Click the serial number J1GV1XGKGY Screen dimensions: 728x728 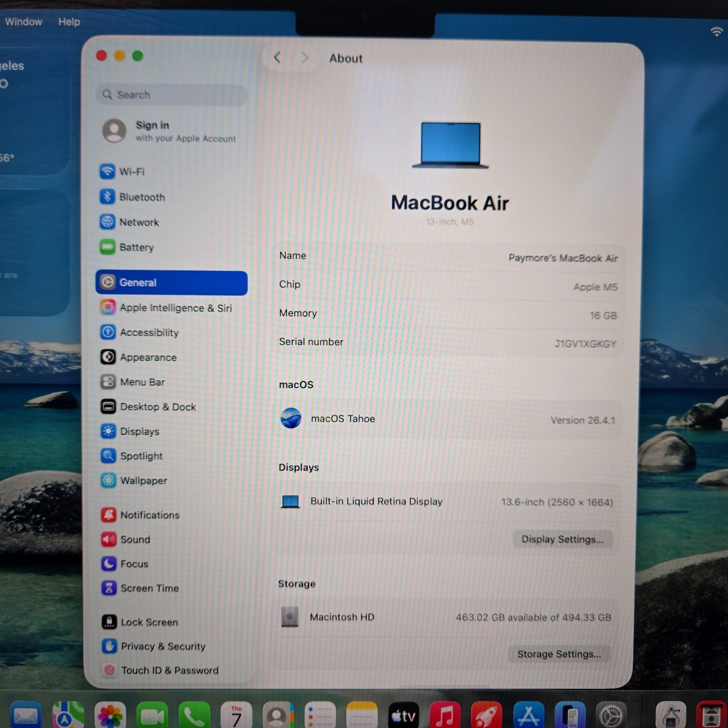point(585,344)
